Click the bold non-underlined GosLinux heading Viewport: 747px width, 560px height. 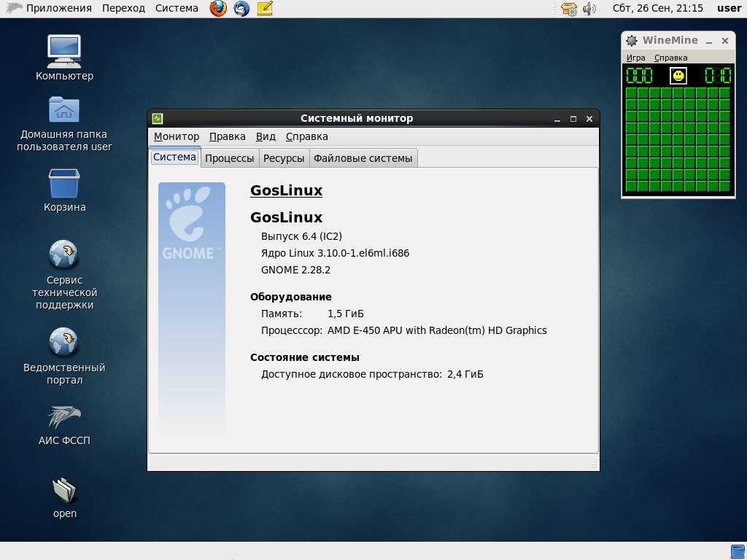(x=286, y=217)
